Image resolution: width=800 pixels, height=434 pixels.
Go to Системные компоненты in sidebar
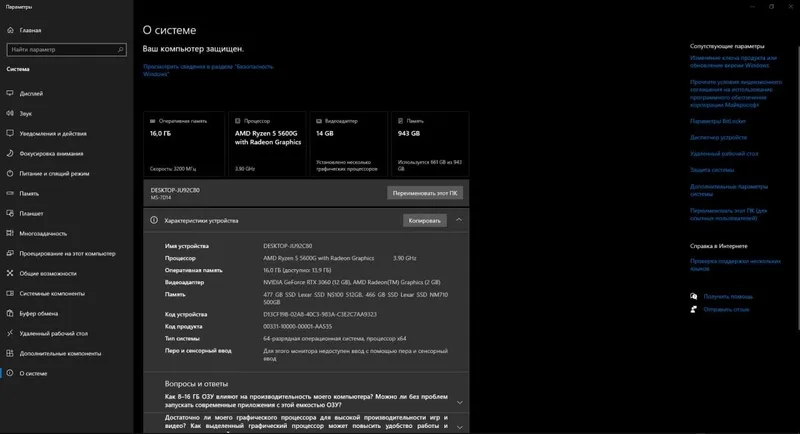coord(52,293)
